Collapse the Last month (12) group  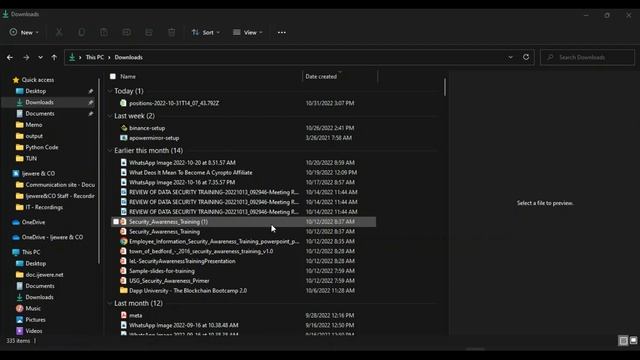tap(109, 303)
